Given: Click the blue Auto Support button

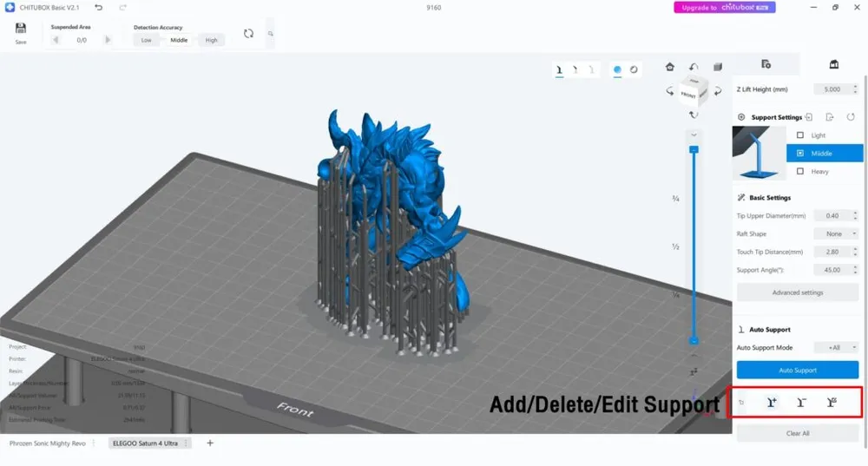Looking at the screenshot, I should (x=797, y=371).
